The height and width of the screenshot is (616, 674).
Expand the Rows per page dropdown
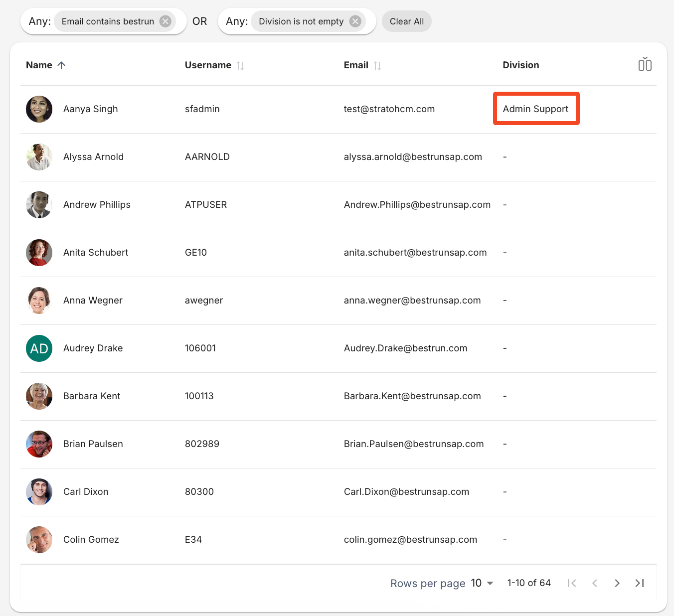(482, 583)
